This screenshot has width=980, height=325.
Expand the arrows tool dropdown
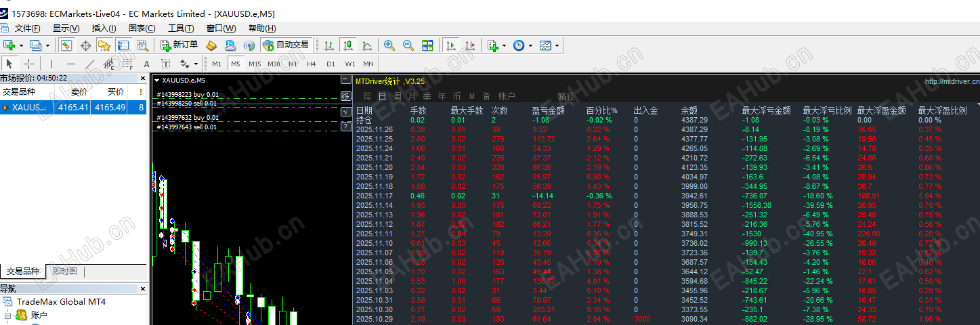coord(196,64)
